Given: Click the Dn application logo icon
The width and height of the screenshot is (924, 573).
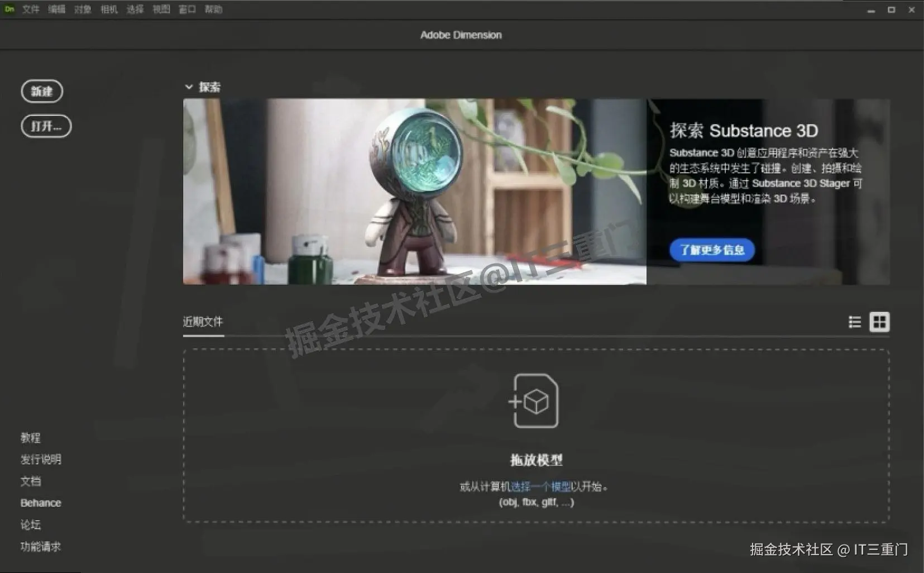Looking at the screenshot, I should coord(8,9).
